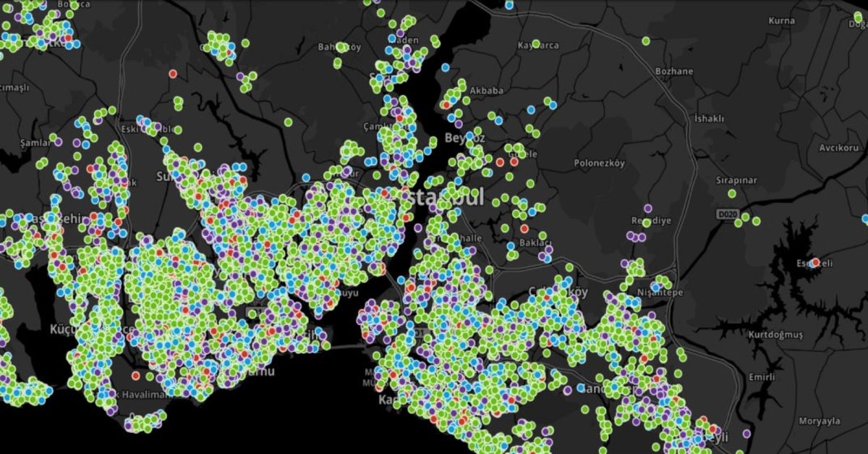Select the İshaklı place label
Viewport: 868px width, 454px height.
709,119
